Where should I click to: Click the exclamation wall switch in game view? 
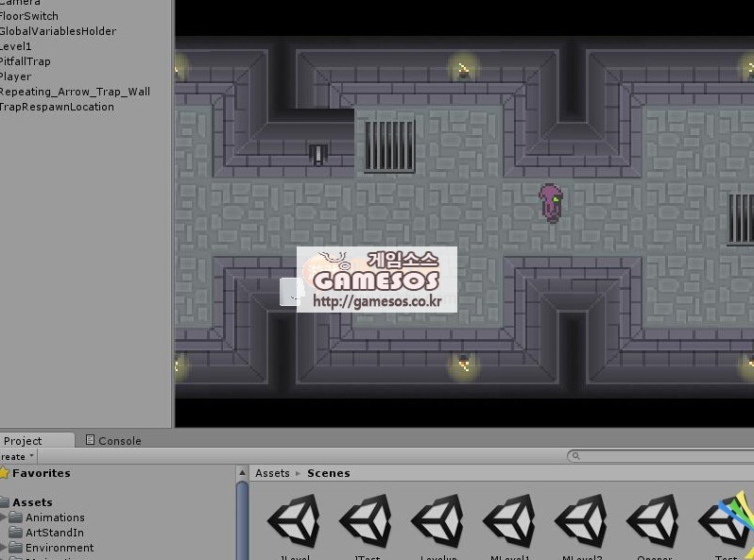pyautogui.click(x=317, y=154)
